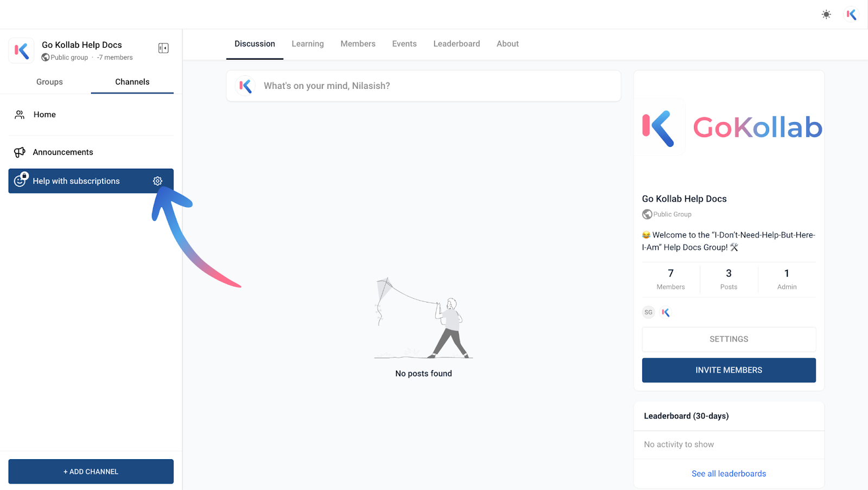Image resolution: width=868 pixels, height=490 pixels.
Task: Collapse the sidebar panel icon
Action: point(163,48)
